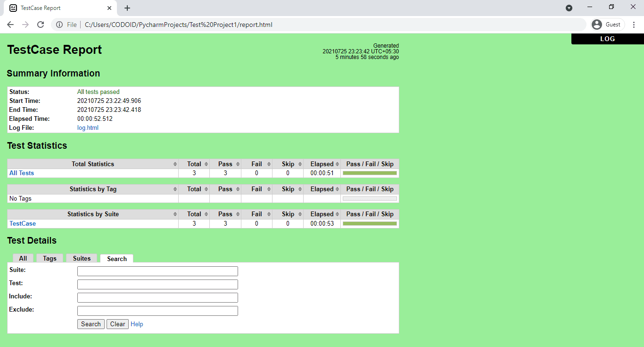The image size is (644, 347).
Task: Click the Guest profile avatar
Action: [598, 24]
